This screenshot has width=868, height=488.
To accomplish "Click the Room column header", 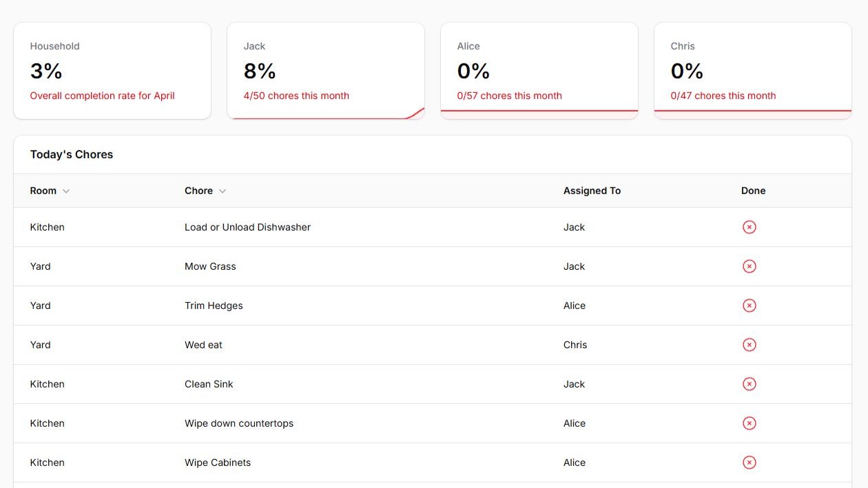I will click(43, 191).
